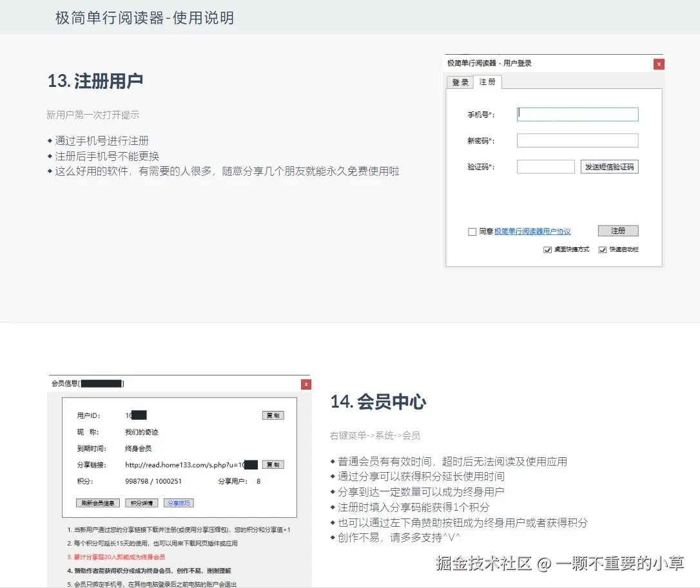Click the 终身会员 expiry value

(x=138, y=448)
